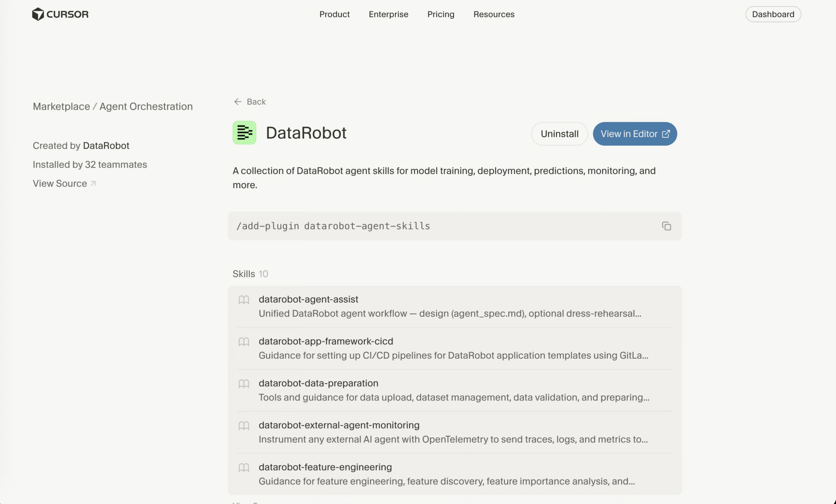Open the Agent Orchestration breadcrumb category

pyautogui.click(x=146, y=107)
